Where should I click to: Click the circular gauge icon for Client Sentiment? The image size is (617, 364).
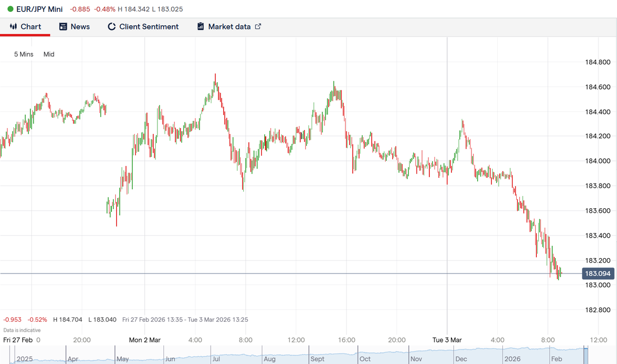pos(111,26)
